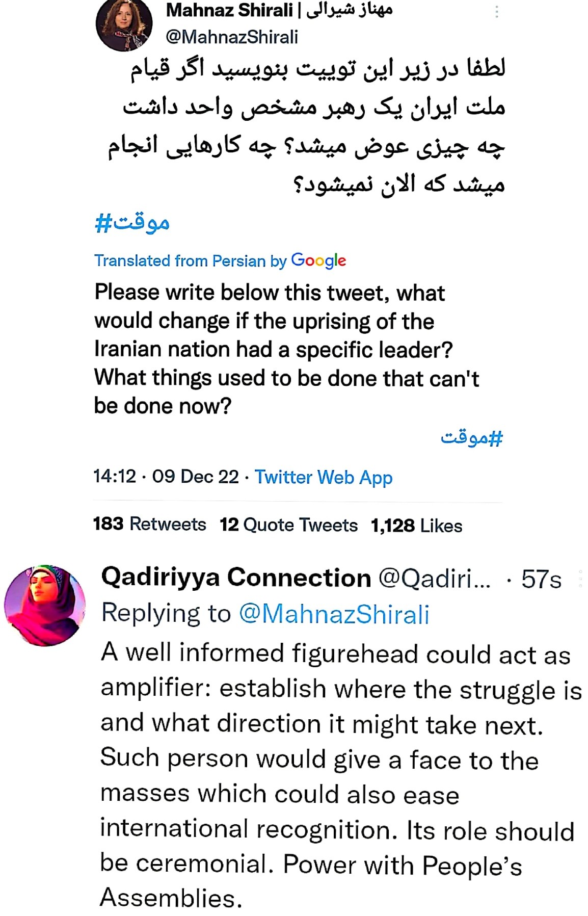Click Qadiriyya Connection's profile avatar
588x916 pixels.
(x=44, y=605)
